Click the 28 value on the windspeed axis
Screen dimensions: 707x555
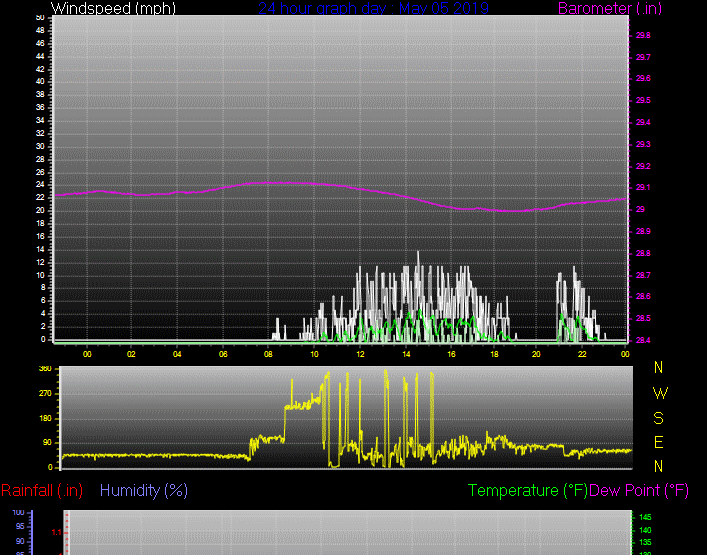click(x=40, y=159)
